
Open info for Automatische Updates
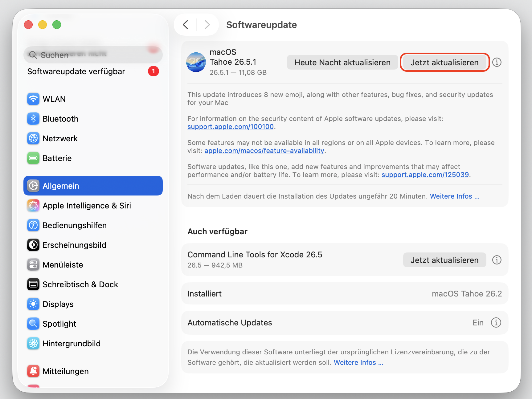click(496, 323)
